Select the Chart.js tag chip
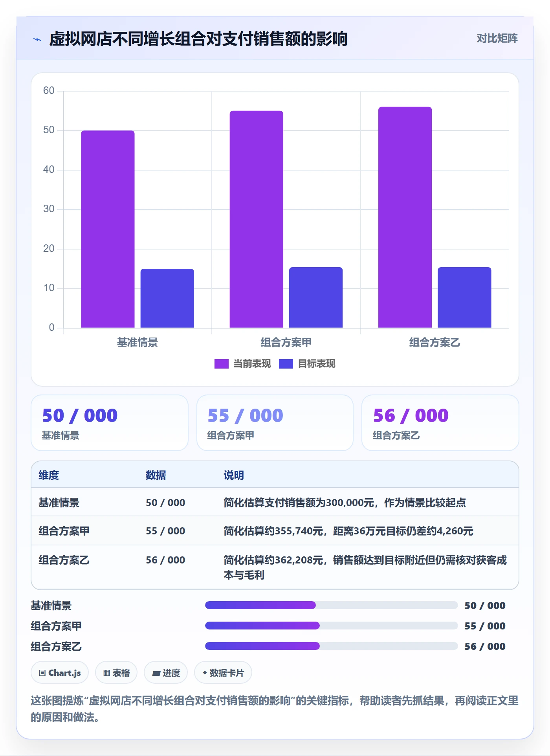 point(60,673)
